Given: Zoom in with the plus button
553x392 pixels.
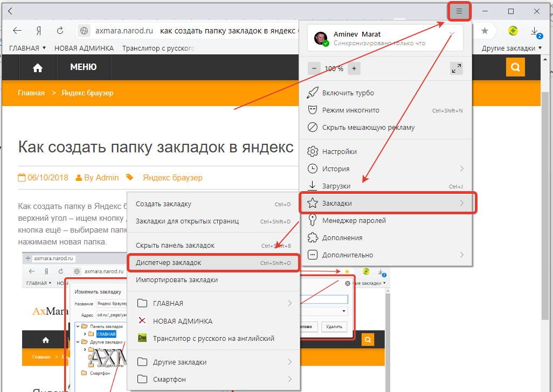Looking at the screenshot, I should pyautogui.click(x=354, y=68).
